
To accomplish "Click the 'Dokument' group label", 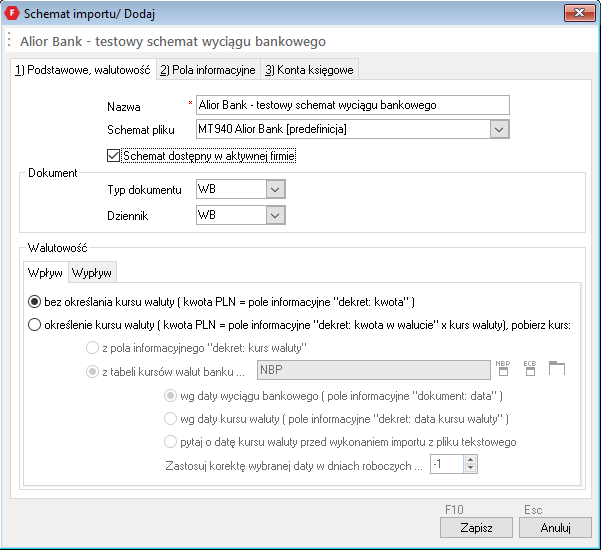I will (x=53, y=173).
